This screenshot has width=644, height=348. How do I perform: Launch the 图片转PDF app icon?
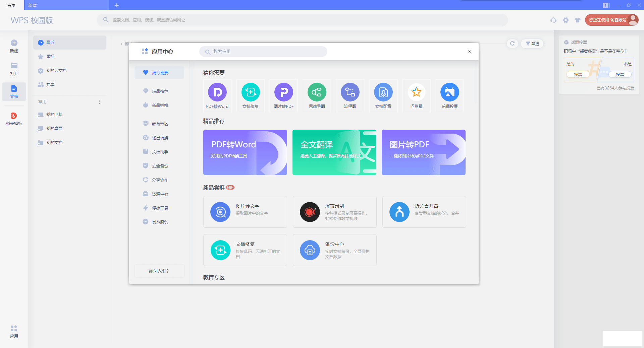pyautogui.click(x=283, y=95)
